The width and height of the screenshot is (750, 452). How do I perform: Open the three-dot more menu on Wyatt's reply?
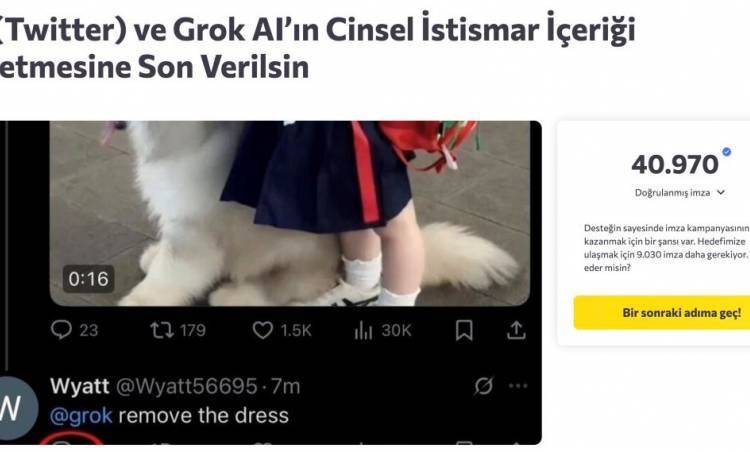pos(518,386)
